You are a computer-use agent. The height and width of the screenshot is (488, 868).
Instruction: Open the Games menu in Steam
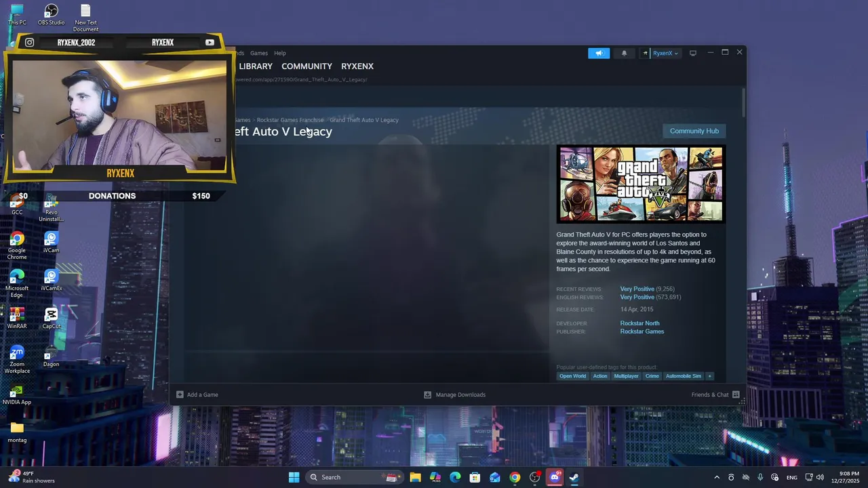[x=258, y=53]
